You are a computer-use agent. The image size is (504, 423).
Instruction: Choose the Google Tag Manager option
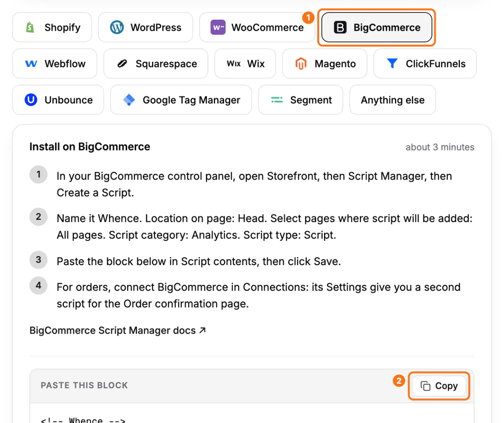(x=181, y=100)
